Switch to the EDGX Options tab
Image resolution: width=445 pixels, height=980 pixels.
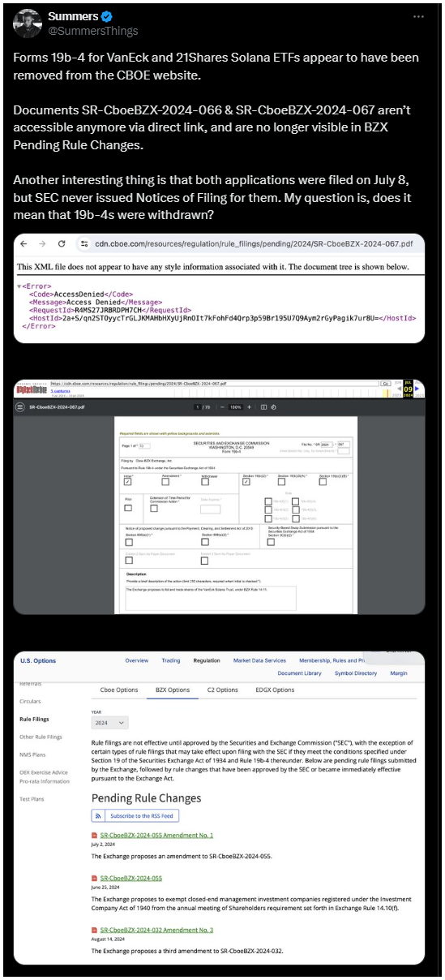pyautogui.click(x=275, y=690)
